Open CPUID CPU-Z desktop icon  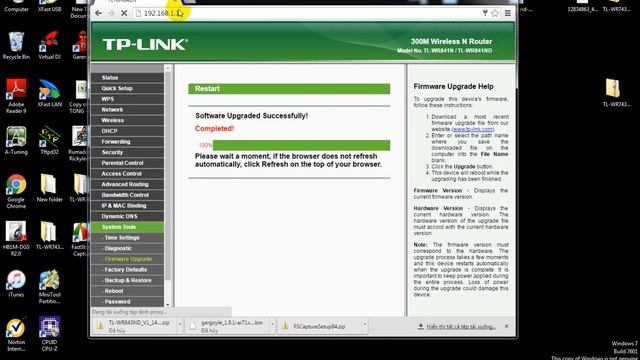point(49,335)
